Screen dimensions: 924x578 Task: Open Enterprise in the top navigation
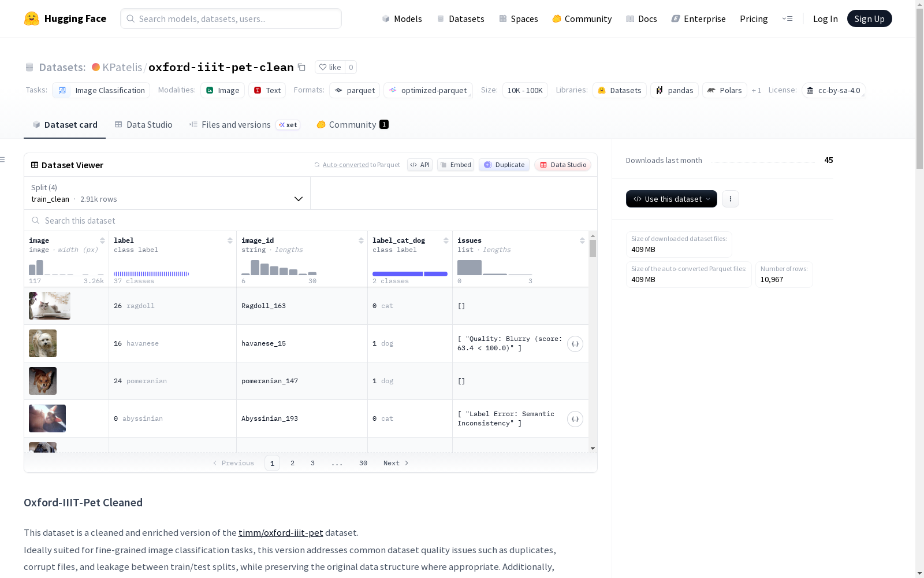coord(699,18)
